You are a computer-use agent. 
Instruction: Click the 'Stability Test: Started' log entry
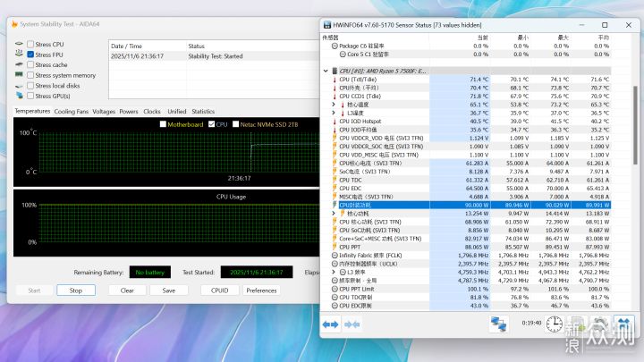coord(216,56)
